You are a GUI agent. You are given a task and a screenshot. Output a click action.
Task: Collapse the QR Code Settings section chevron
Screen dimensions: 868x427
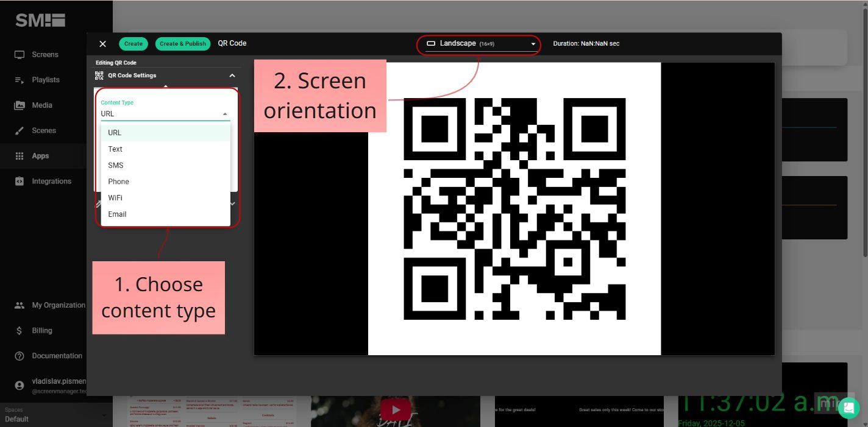point(232,76)
